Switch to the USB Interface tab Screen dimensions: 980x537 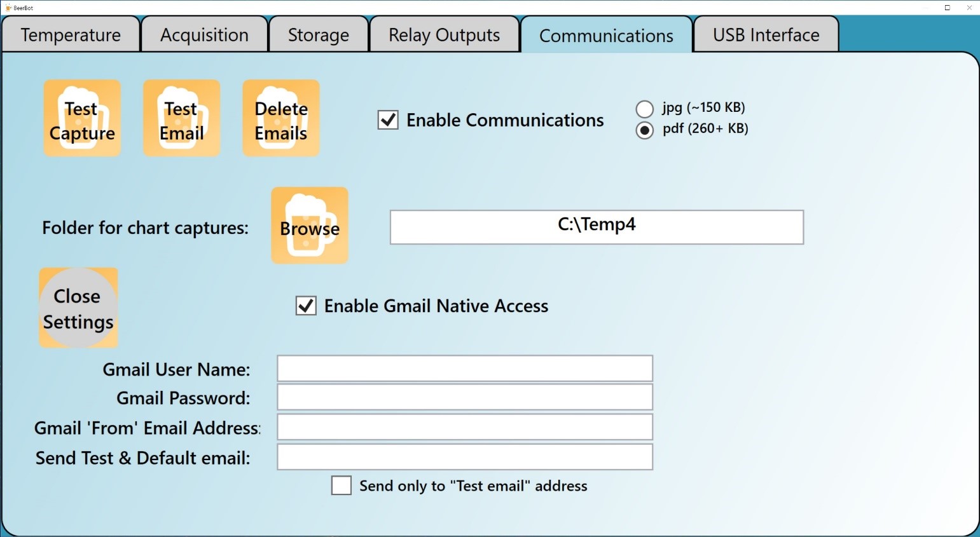(x=766, y=34)
